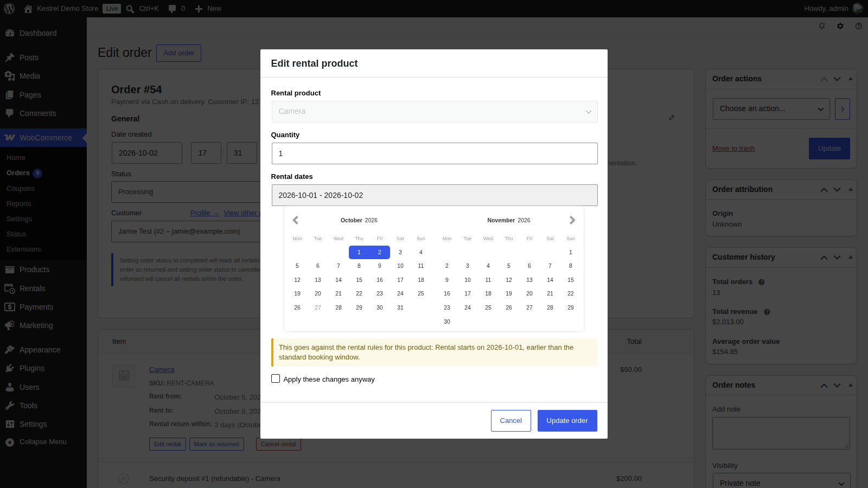Click the Camera product link in items
Viewport: 868px width, 488px height.
click(162, 370)
